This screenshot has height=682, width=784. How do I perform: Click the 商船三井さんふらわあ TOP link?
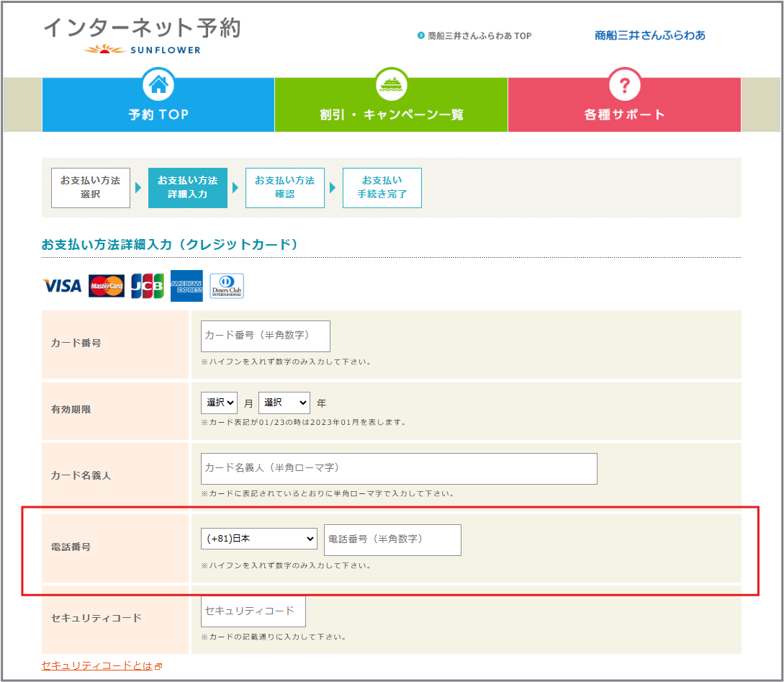[479, 35]
